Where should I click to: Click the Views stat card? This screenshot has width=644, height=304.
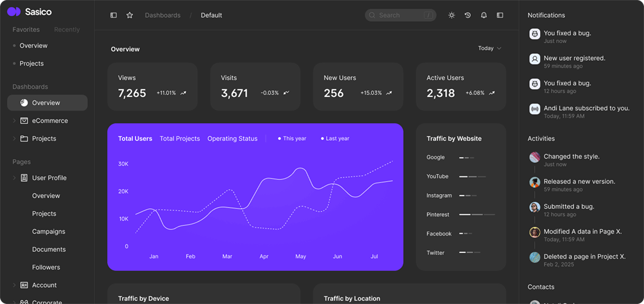tap(152, 87)
